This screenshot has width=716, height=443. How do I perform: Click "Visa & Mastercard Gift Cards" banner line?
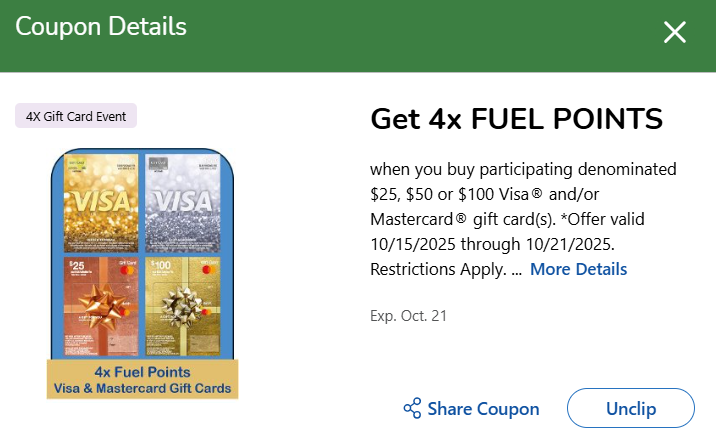143,387
